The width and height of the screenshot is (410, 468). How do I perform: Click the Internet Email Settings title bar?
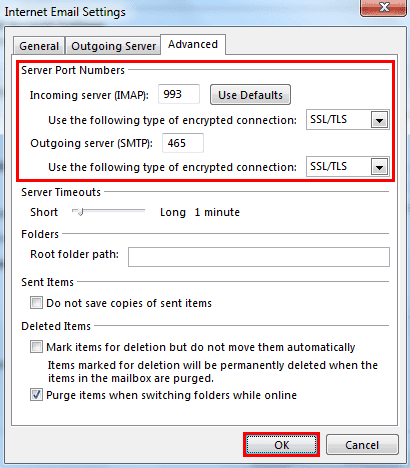click(180, 12)
